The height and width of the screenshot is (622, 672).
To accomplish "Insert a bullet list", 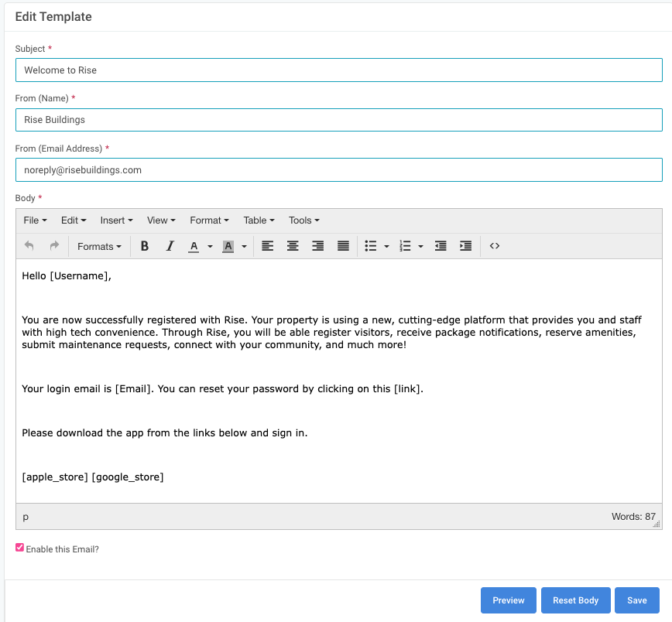I will pyautogui.click(x=371, y=246).
